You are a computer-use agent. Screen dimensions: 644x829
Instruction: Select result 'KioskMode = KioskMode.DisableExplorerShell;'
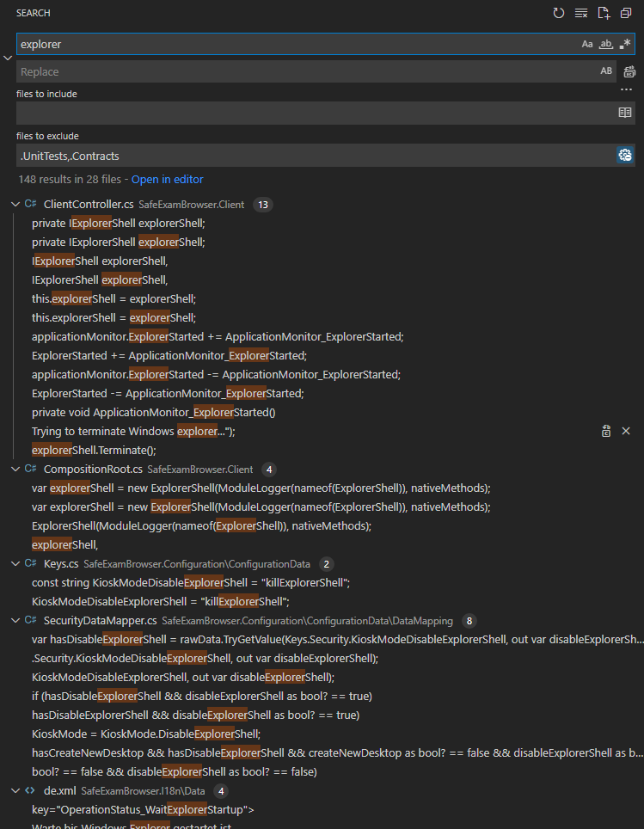(146, 734)
